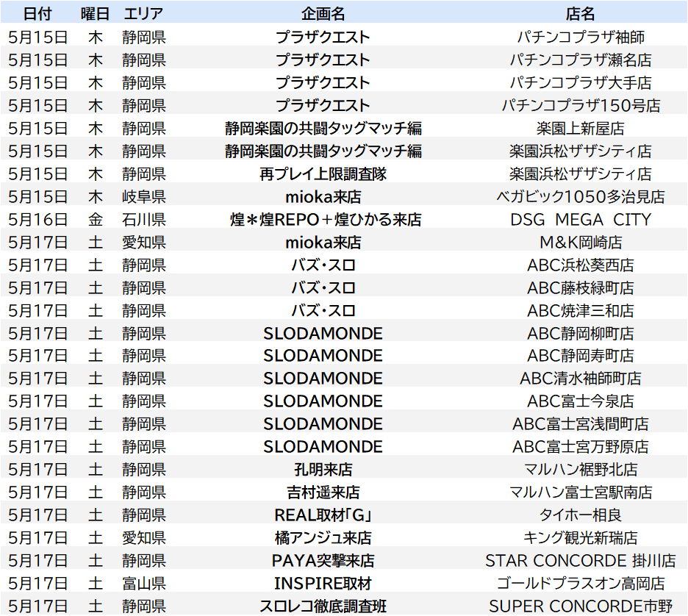Select store cell マルハン裾野北店
Viewport: 688px width, 616px height.
pos(581,470)
